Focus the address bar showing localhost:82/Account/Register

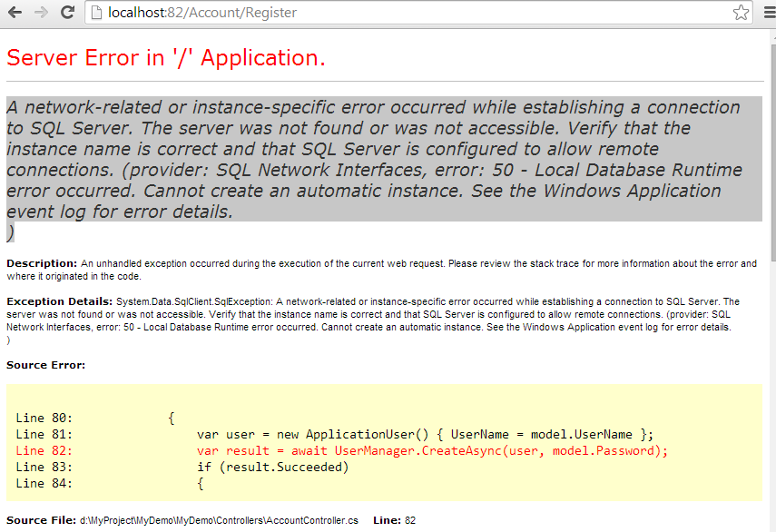(x=418, y=13)
